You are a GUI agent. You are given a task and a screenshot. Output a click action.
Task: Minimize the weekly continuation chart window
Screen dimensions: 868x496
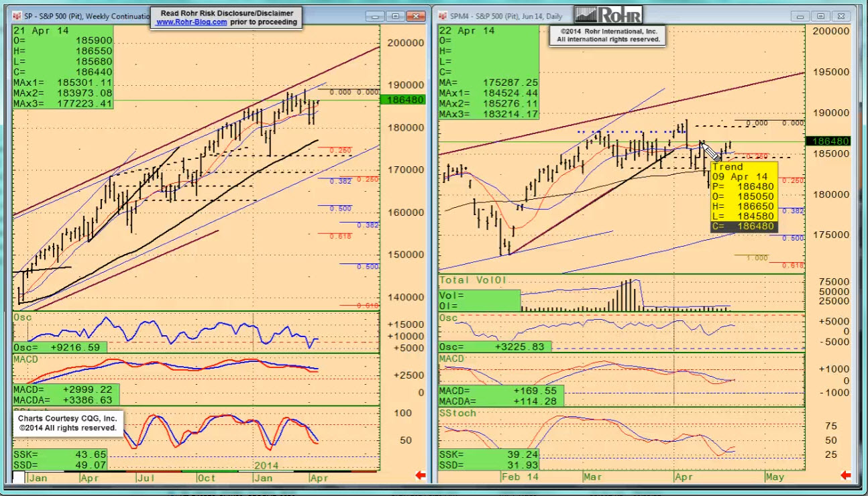376,16
